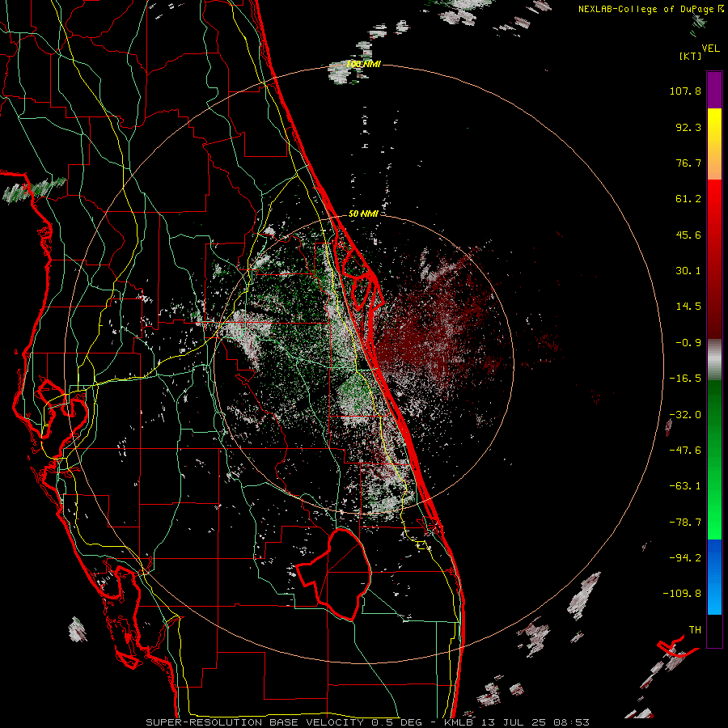The height and width of the screenshot is (728, 728).
Task: Click the [KT] units label
Action: point(691,56)
